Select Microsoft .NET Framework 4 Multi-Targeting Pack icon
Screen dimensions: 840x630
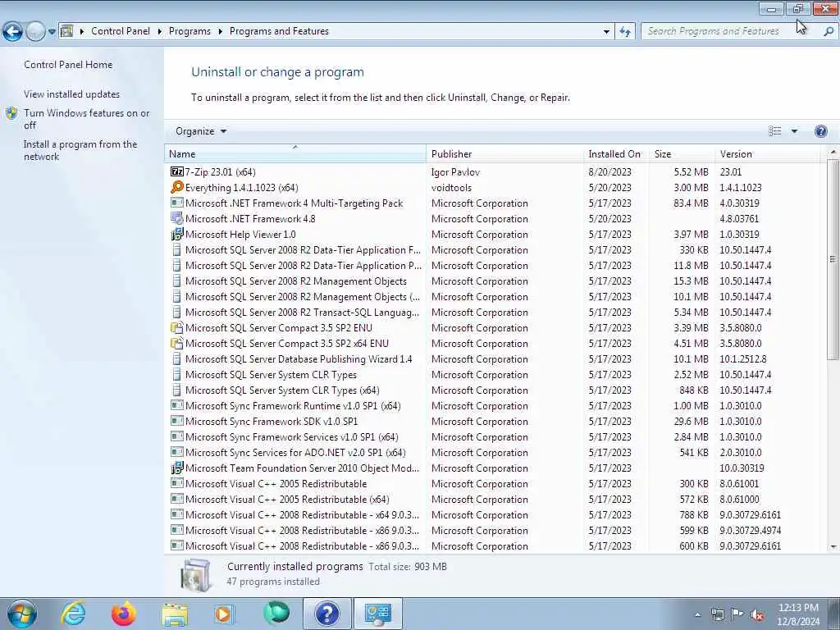[x=177, y=203]
